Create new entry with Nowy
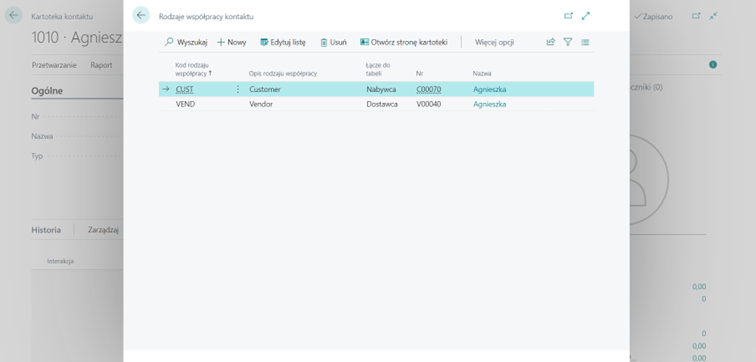The height and width of the screenshot is (362, 756). (x=231, y=42)
